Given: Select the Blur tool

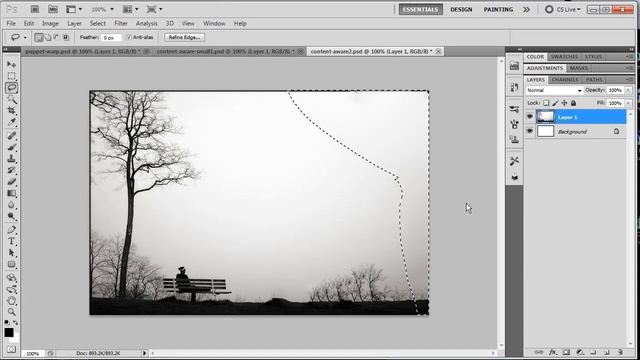Looking at the screenshot, I should coord(11,205).
